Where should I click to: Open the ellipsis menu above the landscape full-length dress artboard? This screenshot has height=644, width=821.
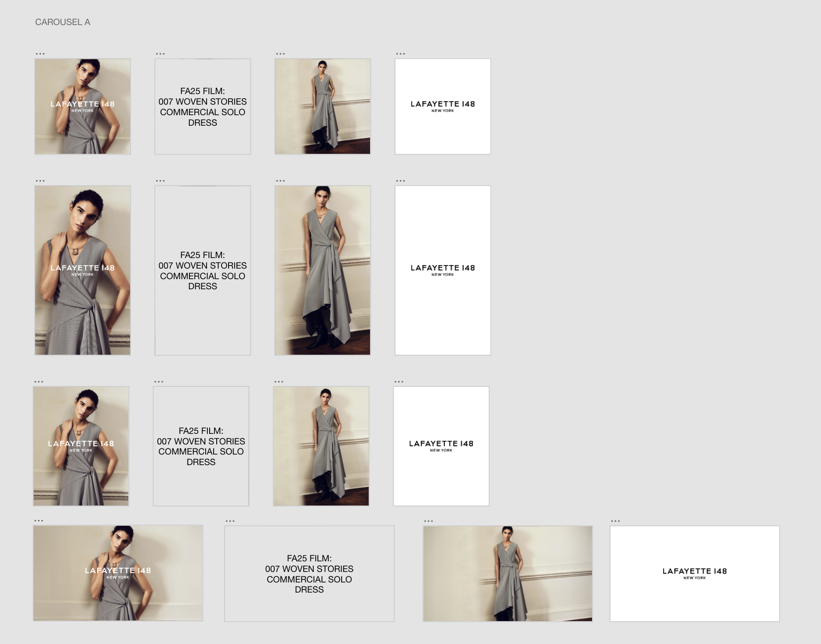[429, 521]
